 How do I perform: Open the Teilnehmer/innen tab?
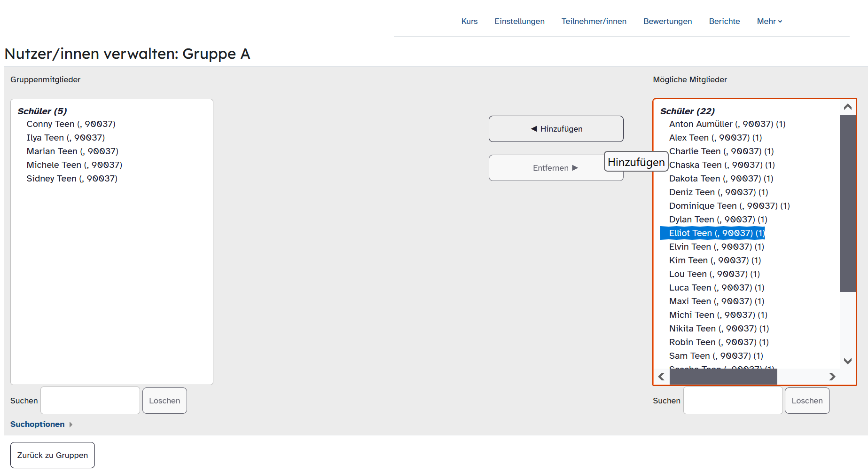594,21
